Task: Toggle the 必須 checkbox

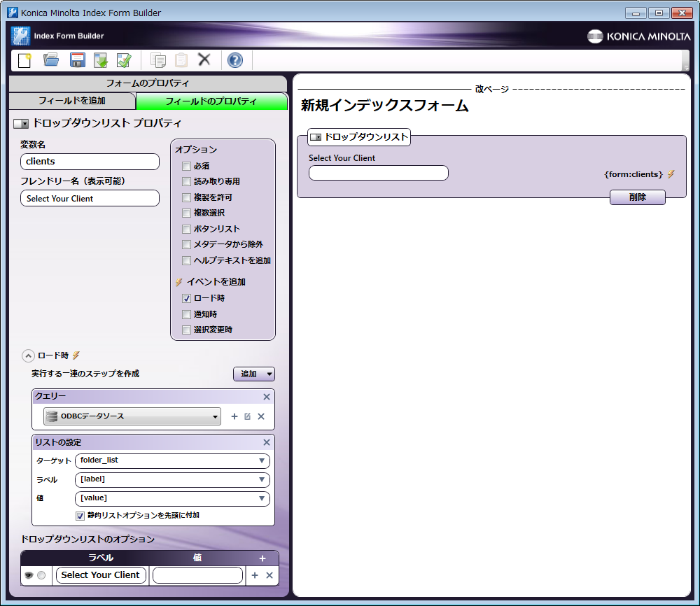Action: [187, 166]
